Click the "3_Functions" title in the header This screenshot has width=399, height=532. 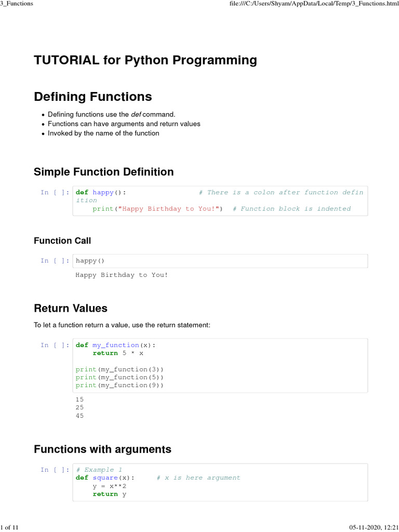pos(17,4)
